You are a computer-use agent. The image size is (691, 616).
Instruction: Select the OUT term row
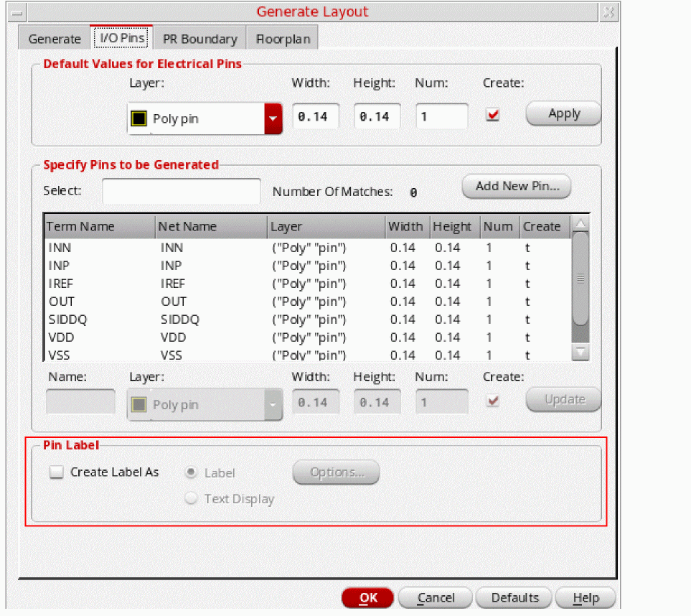tap(308, 302)
